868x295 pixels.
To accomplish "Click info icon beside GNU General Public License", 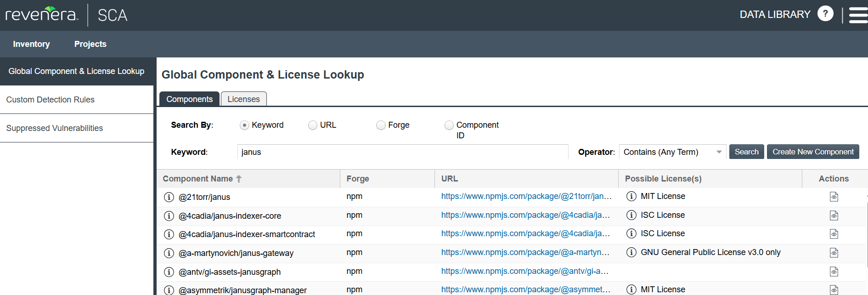I will point(631,252).
